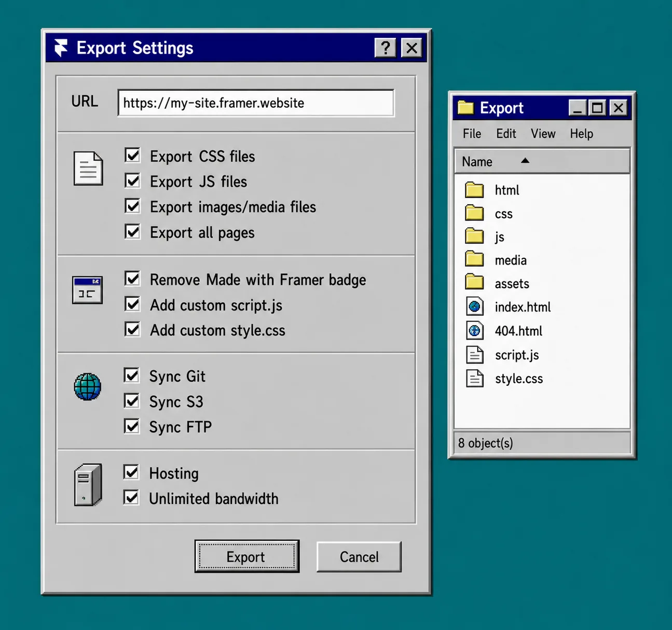
Task: Select the "style.css" file name
Action: tap(519, 379)
